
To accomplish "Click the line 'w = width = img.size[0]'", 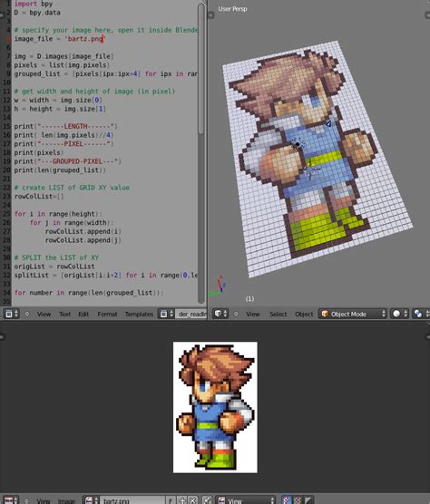I will (x=58, y=100).
